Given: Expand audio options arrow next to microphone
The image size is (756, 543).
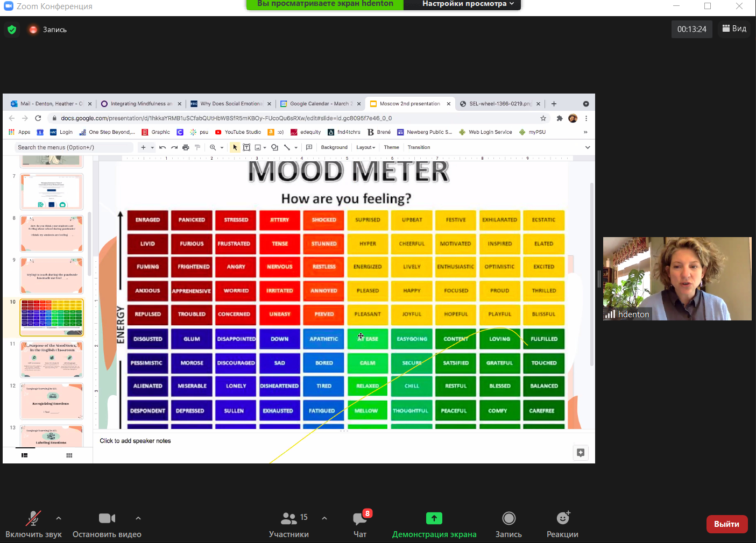Looking at the screenshot, I should [59, 518].
